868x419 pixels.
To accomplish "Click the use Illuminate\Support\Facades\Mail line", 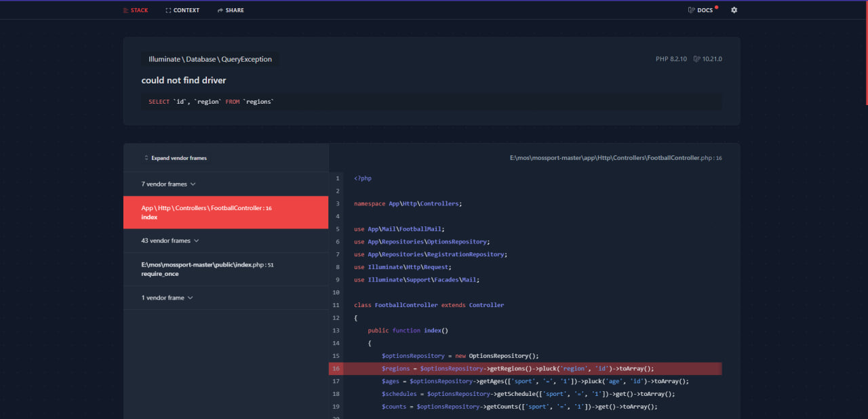I will (417, 279).
